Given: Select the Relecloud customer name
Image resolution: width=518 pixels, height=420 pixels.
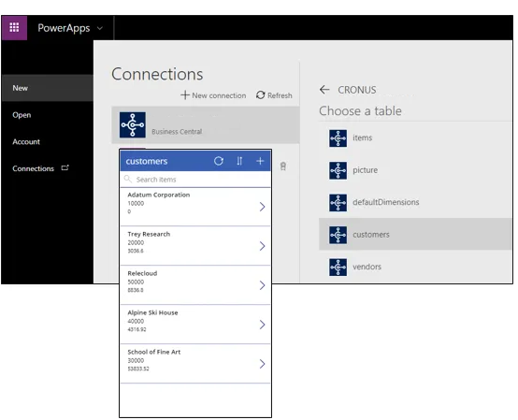Looking at the screenshot, I should coord(142,274).
